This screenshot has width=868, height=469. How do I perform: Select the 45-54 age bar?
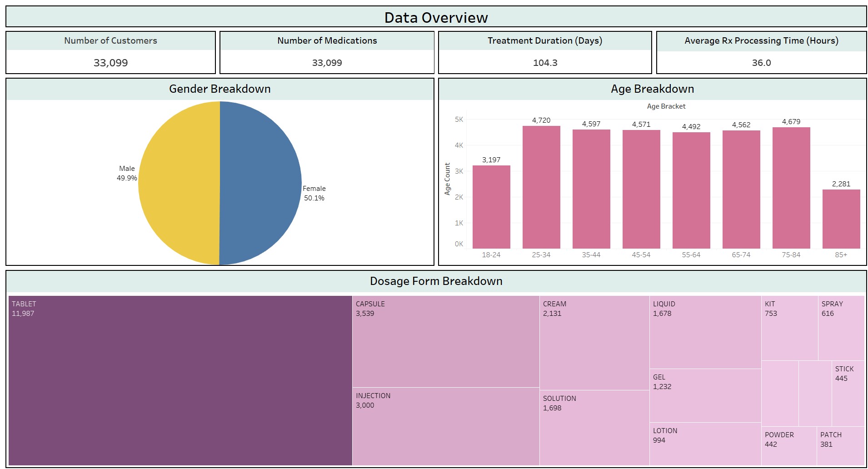click(641, 189)
